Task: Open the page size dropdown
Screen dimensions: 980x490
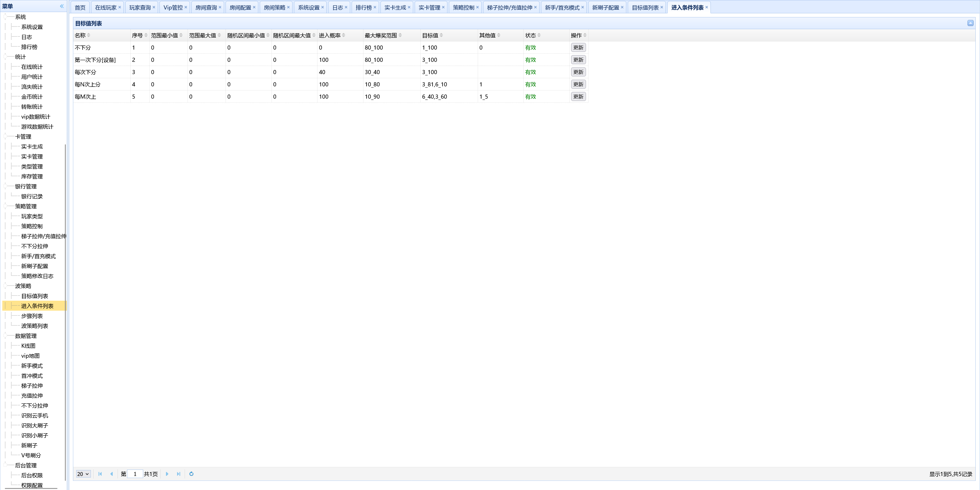Action: (x=83, y=474)
